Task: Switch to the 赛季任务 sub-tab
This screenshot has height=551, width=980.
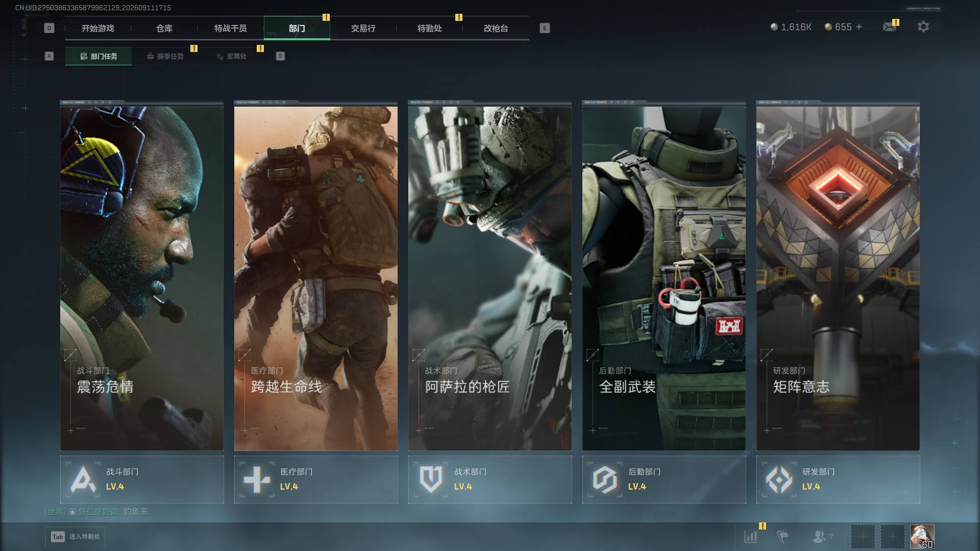Action: pyautogui.click(x=165, y=56)
